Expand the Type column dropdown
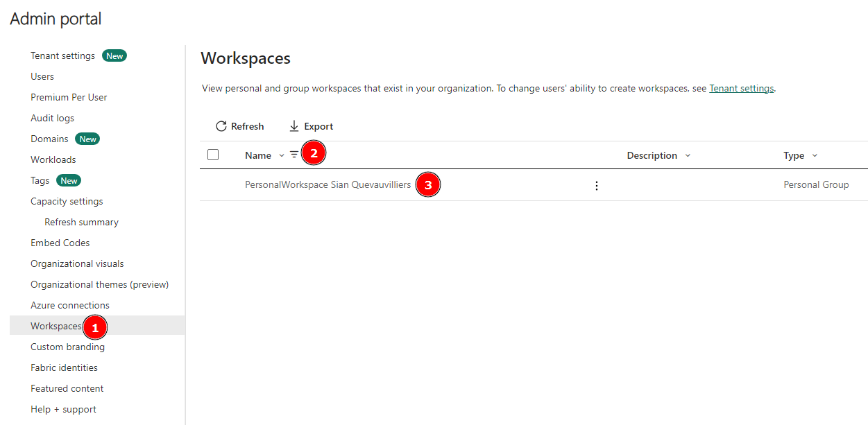Image resolution: width=868 pixels, height=425 pixels. point(815,155)
